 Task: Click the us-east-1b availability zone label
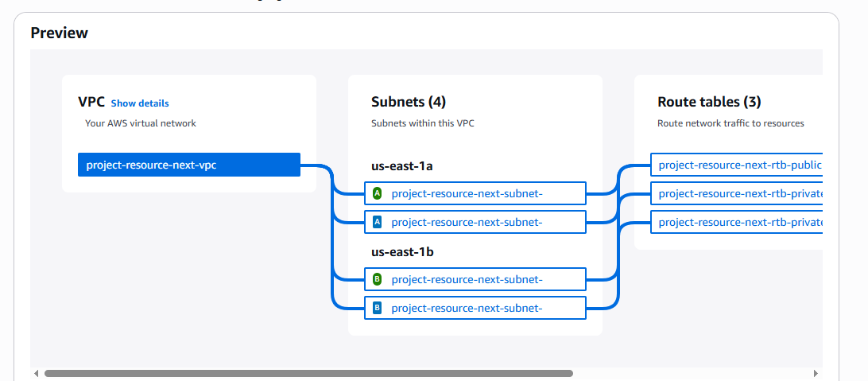(x=402, y=252)
